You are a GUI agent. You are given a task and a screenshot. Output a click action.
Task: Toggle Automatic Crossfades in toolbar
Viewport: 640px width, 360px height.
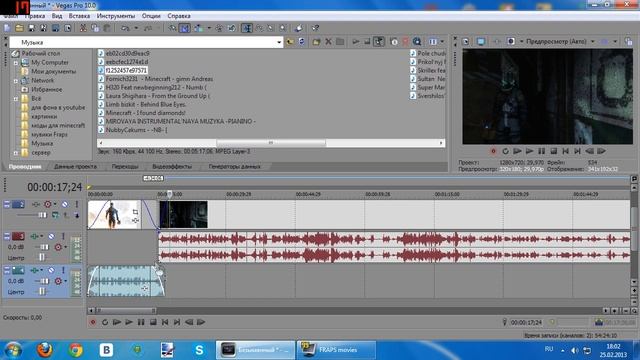[x=185, y=28]
